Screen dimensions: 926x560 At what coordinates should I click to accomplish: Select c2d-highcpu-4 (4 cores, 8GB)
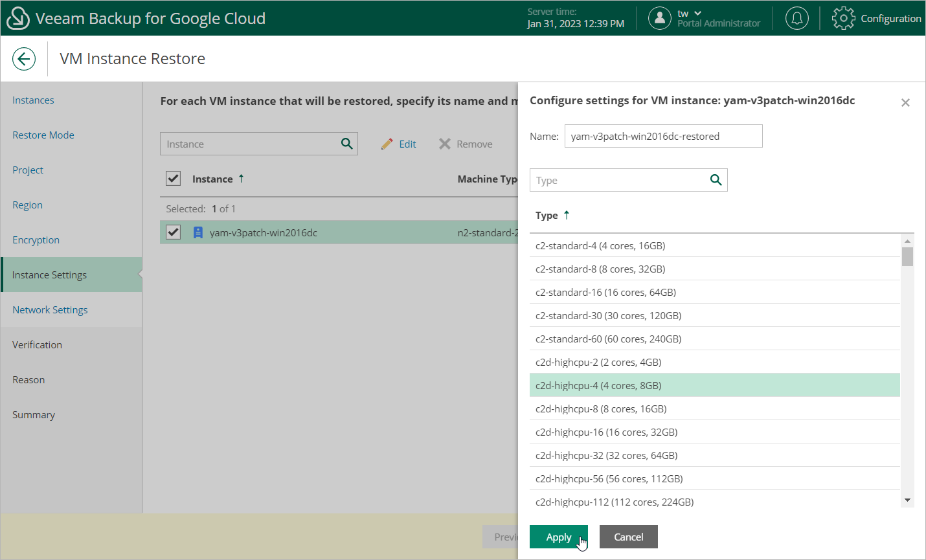click(715, 385)
